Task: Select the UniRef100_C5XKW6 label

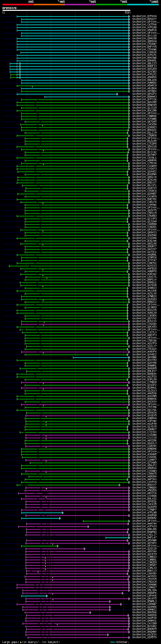Action: pyautogui.click(x=144, y=50)
